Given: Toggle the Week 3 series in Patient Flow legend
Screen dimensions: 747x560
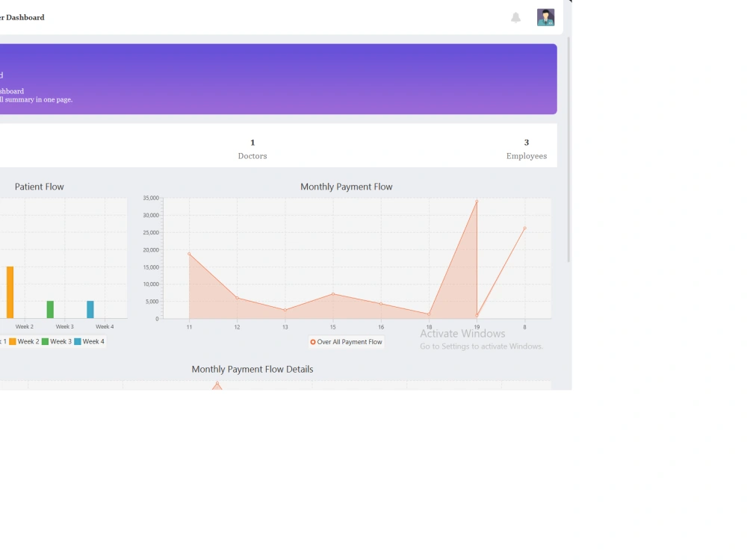Looking at the screenshot, I should pyautogui.click(x=62, y=340).
